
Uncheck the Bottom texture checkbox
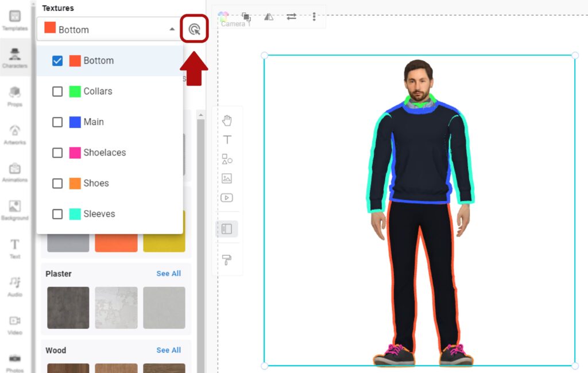pyautogui.click(x=57, y=60)
